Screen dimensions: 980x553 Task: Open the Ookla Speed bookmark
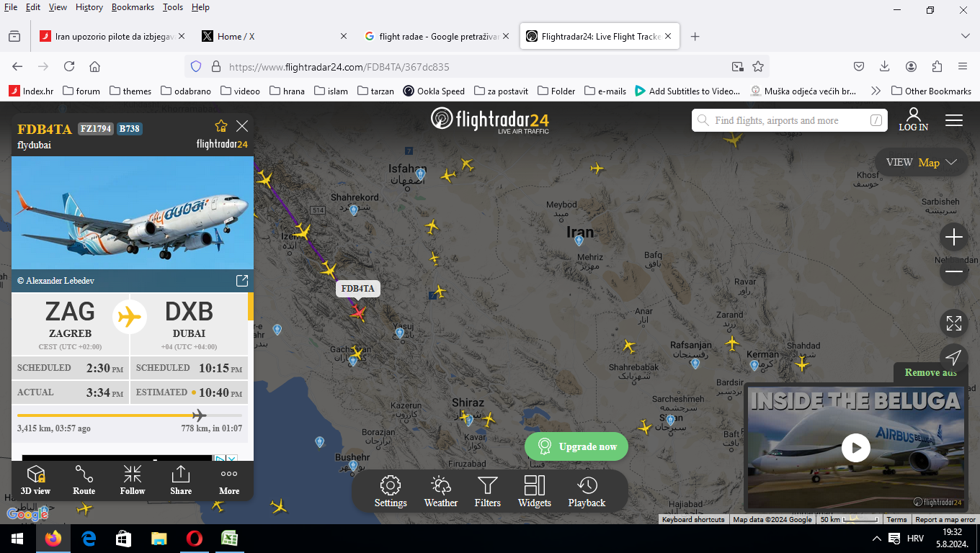click(434, 91)
